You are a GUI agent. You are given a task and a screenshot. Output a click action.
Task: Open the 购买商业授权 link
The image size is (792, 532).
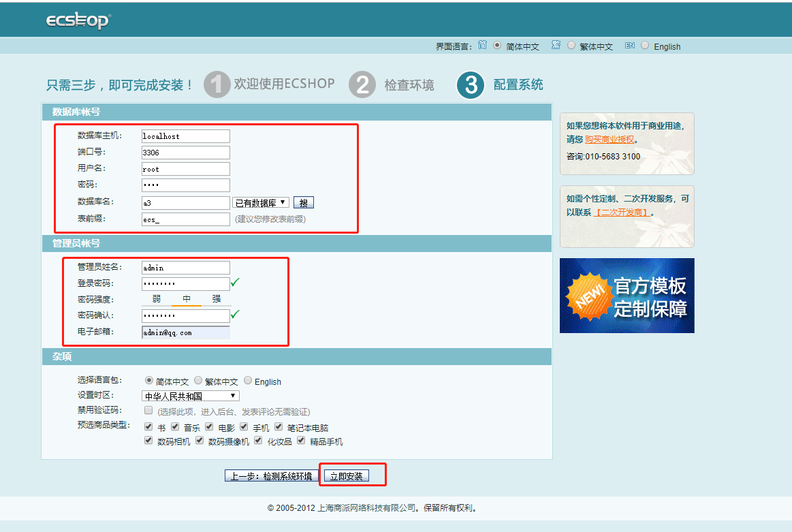[x=609, y=140]
